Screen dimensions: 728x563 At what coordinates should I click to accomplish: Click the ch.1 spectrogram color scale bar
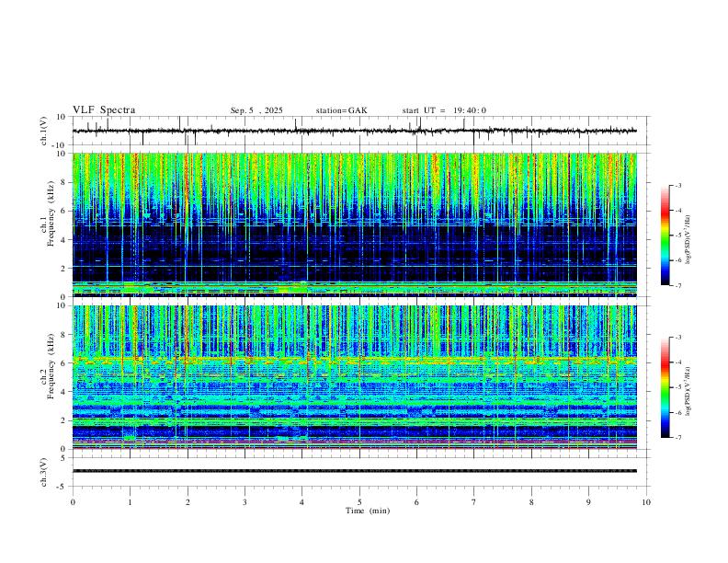[665, 236]
